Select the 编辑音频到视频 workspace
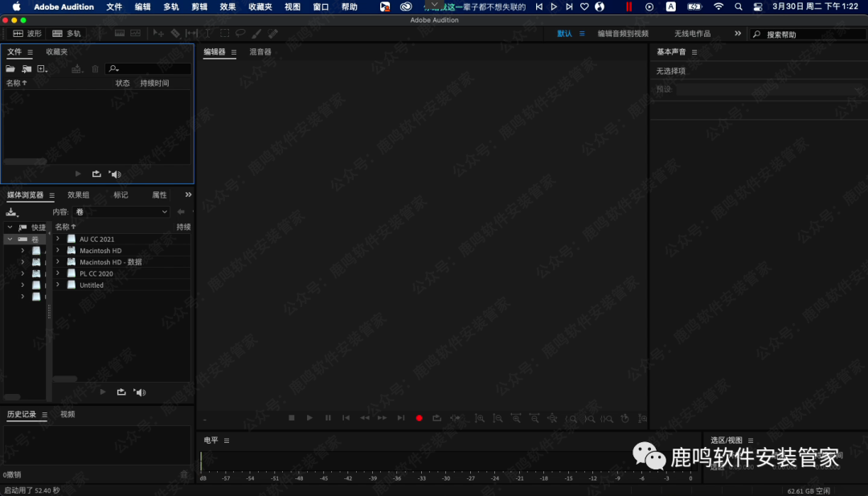Image resolution: width=868 pixels, height=496 pixels. [x=622, y=34]
